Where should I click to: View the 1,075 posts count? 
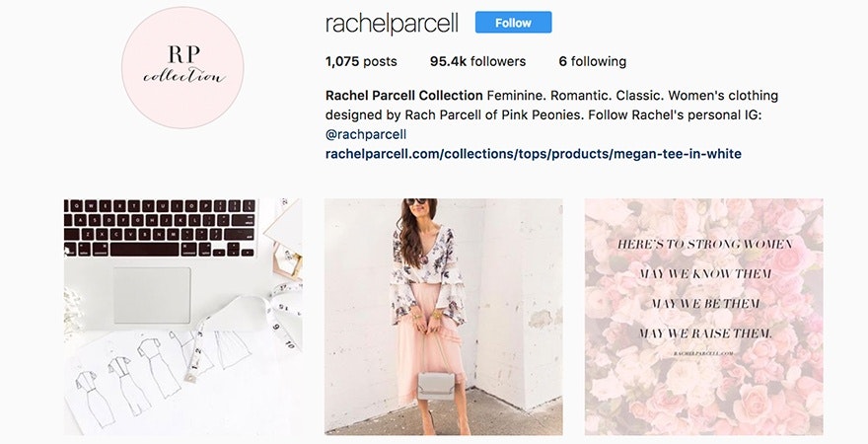361,61
